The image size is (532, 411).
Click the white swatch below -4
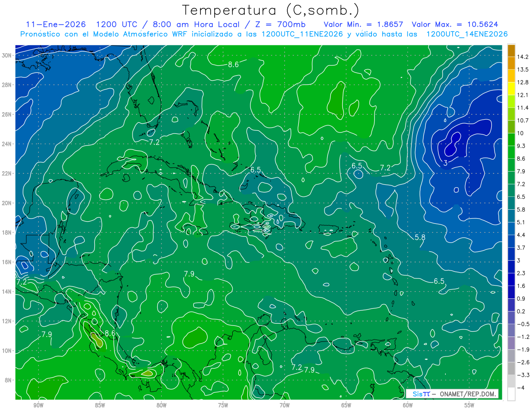(x=511, y=394)
